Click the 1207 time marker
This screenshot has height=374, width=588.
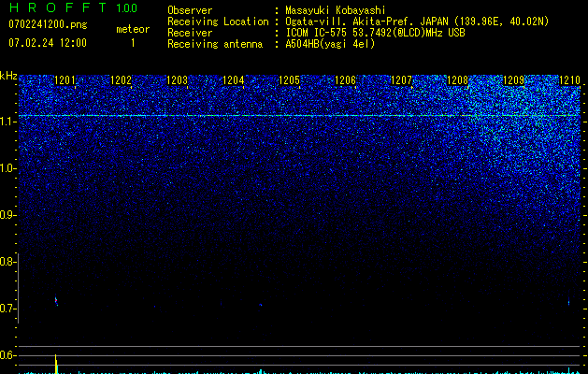pyautogui.click(x=401, y=79)
